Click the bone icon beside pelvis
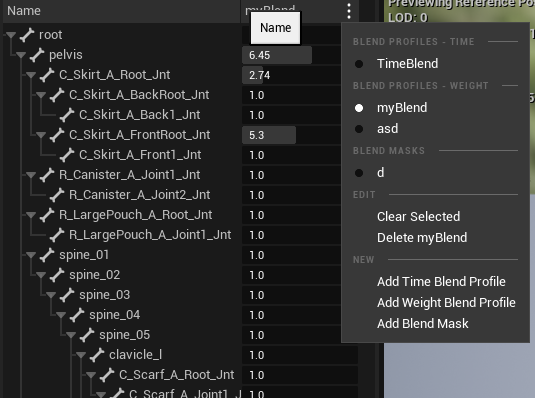535x398 pixels. point(37,55)
